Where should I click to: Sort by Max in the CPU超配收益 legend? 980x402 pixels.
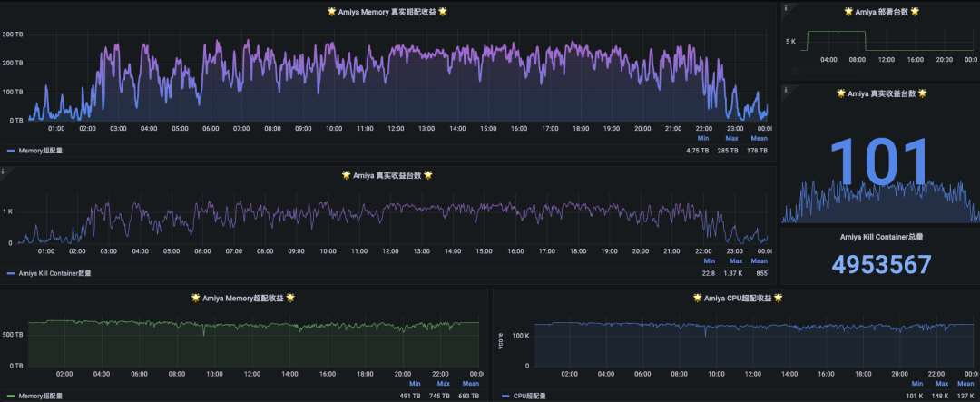943,383
